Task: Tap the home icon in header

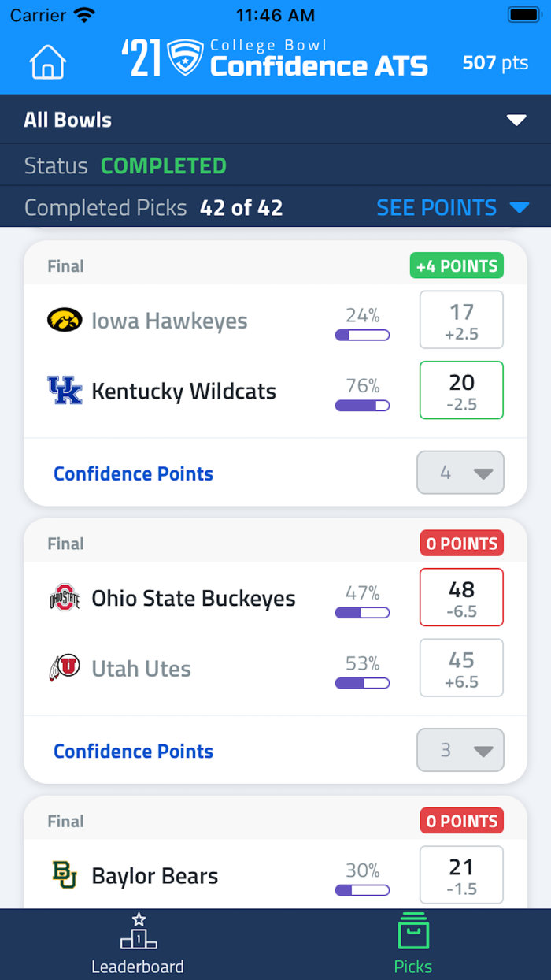Action: pos(48,62)
